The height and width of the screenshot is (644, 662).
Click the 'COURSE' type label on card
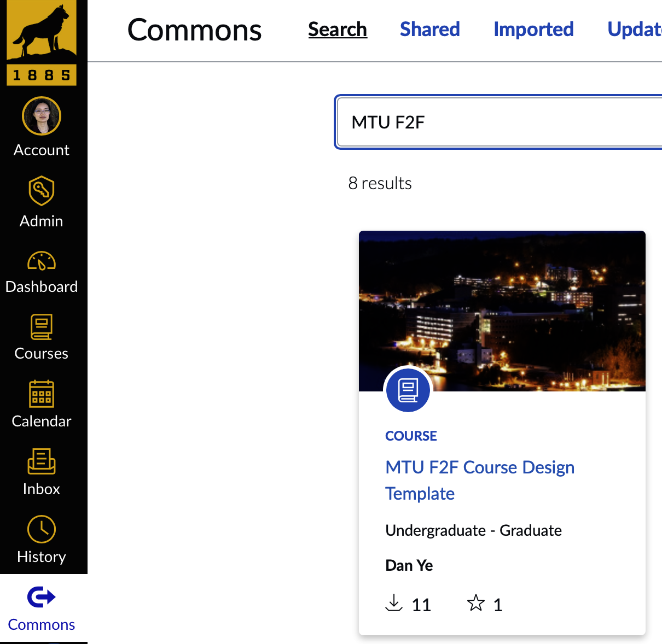(x=411, y=436)
